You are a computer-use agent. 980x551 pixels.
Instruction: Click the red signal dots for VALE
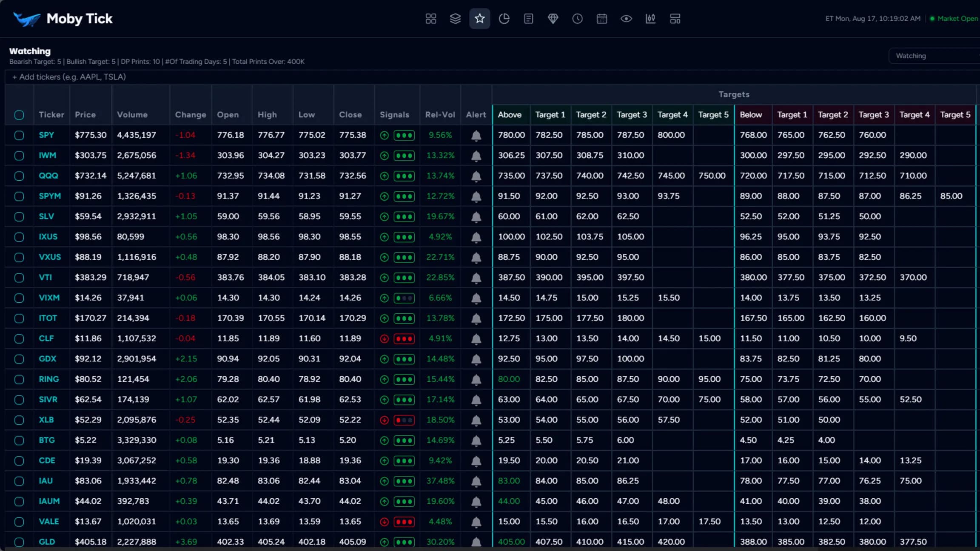[404, 522]
